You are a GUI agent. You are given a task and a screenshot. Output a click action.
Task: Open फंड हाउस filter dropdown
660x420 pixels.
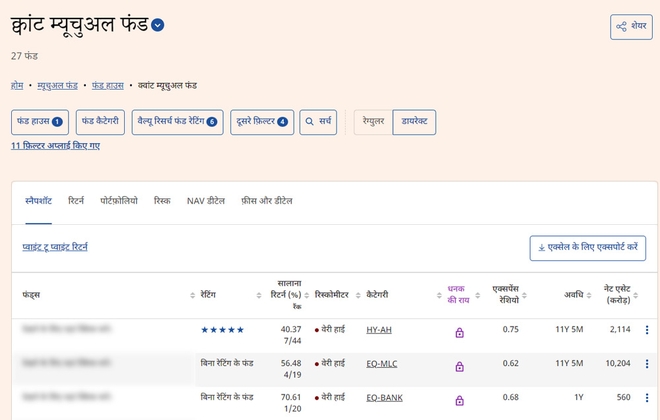(40, 122)
